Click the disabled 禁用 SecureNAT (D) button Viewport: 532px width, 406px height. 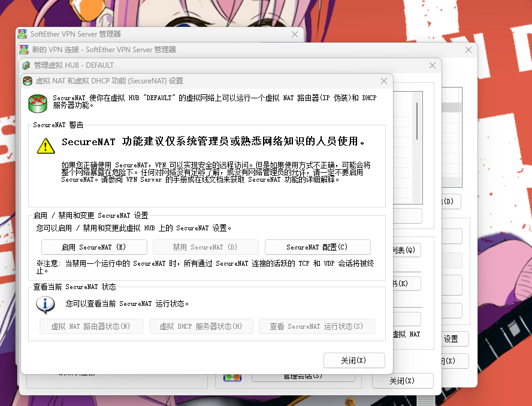pos(205,247)
